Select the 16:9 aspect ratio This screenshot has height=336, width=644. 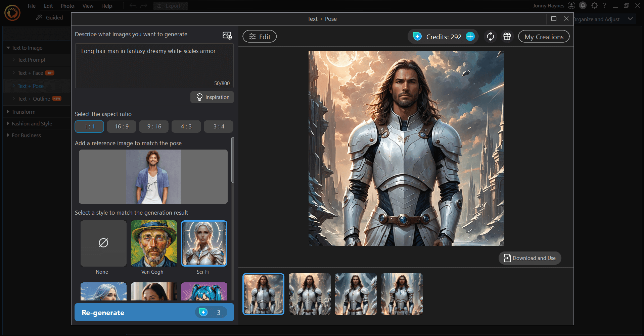pos(122,126)
